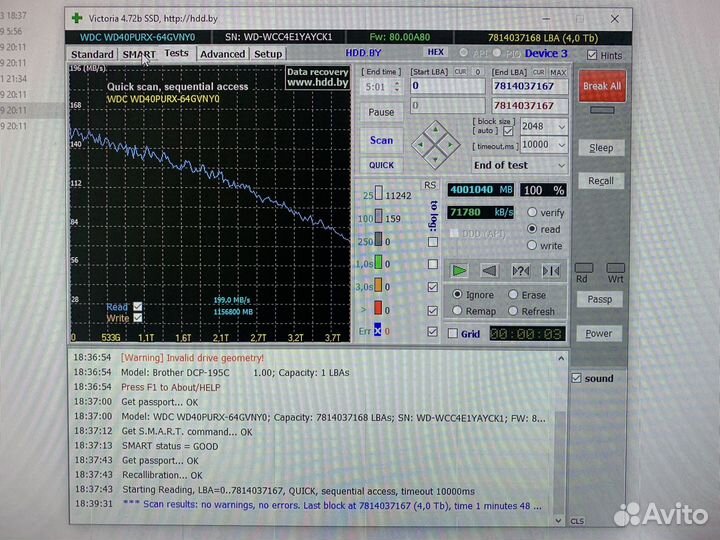Click the reverse play arrow icon
This screenshot has width=720, height=540.
489,270
